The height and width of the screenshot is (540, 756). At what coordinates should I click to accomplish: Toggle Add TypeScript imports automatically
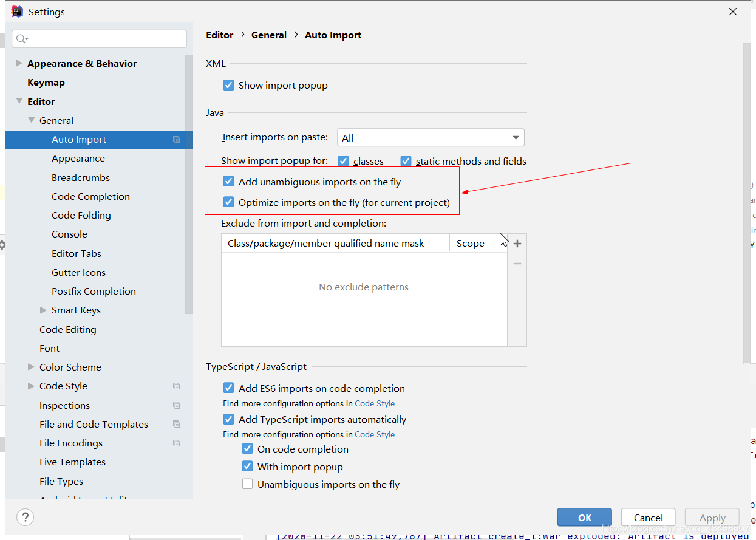click(x=229, y=419)
